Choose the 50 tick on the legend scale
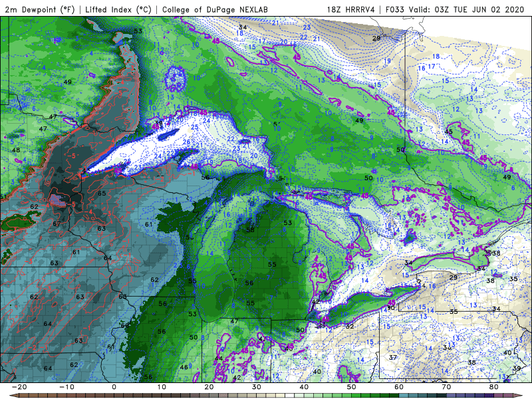Screen dimensions: 532x399 (x=352, y=387)
